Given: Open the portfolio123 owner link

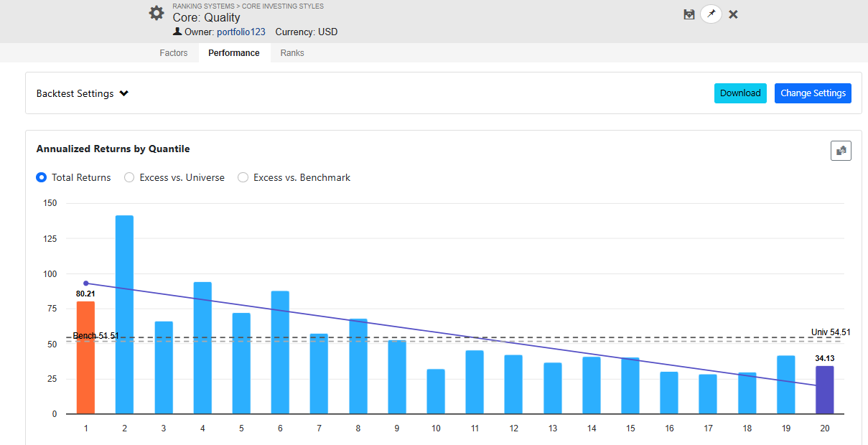Looking at the screenshot, I should 241,32.
